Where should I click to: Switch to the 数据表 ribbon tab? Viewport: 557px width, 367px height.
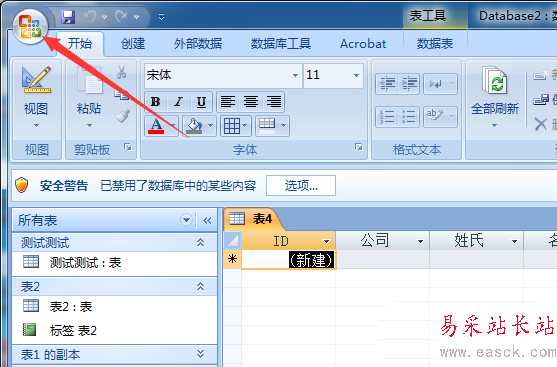tap(435, 44)
